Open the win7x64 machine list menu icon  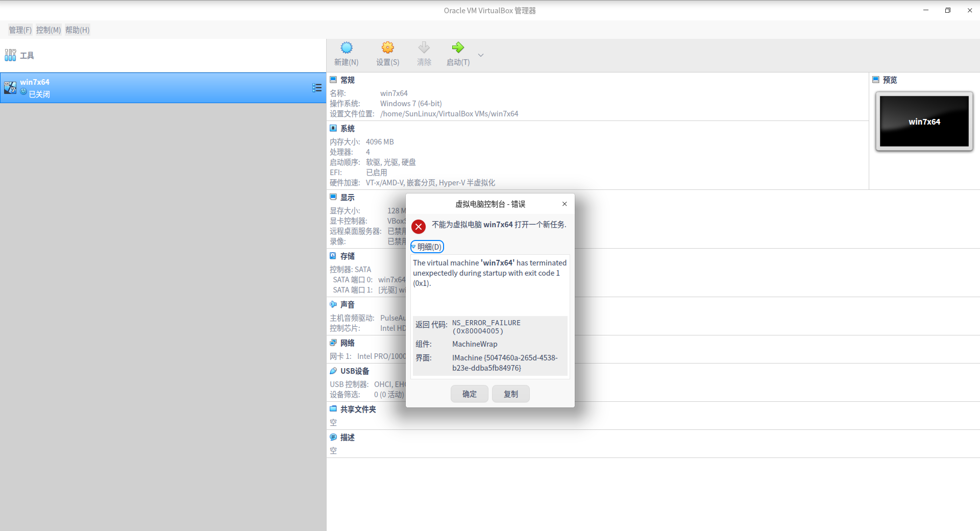coord(317,88)
